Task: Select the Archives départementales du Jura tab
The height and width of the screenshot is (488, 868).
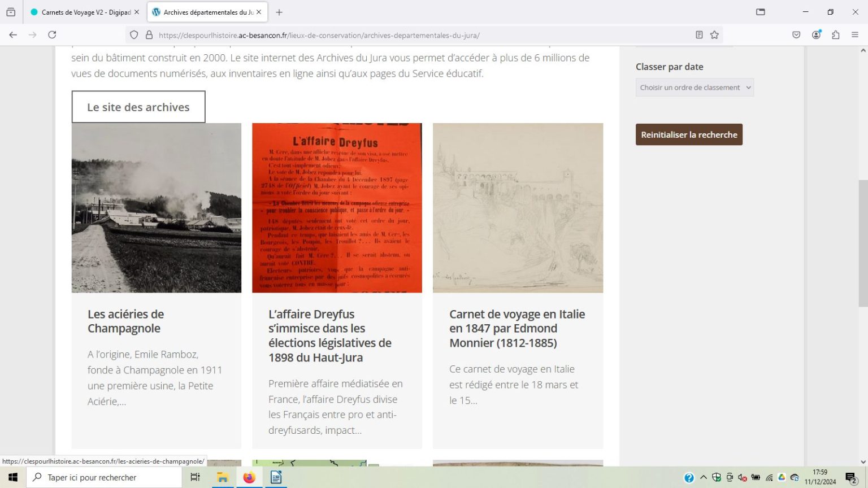Action: point(207,12)
